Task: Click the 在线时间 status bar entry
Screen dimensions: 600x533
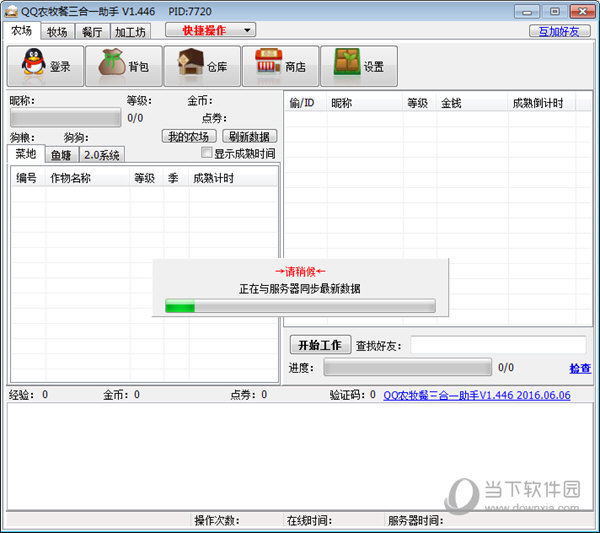Action: click(309, 520)
